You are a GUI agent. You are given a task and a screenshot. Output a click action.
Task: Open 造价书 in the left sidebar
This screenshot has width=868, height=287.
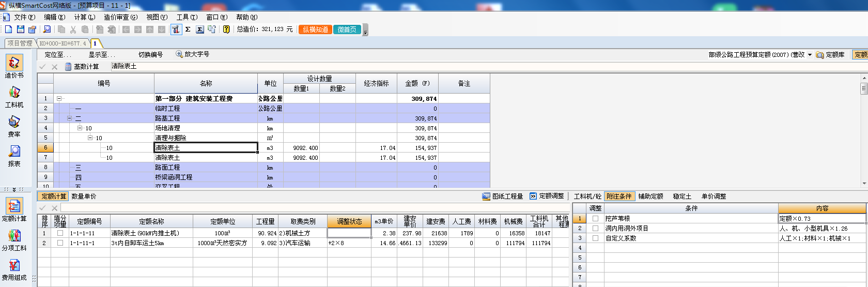point(14,67)
